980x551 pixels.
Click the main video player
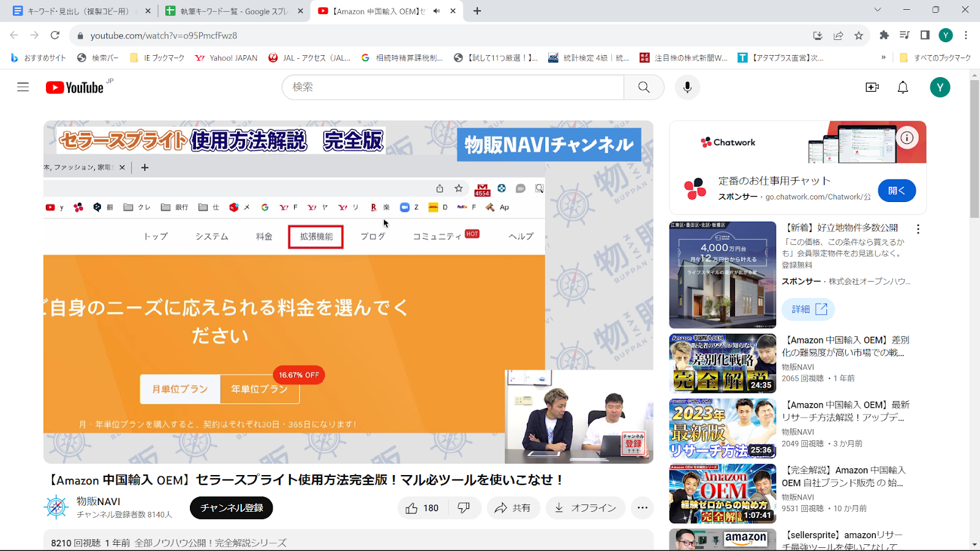click(348, 292)
